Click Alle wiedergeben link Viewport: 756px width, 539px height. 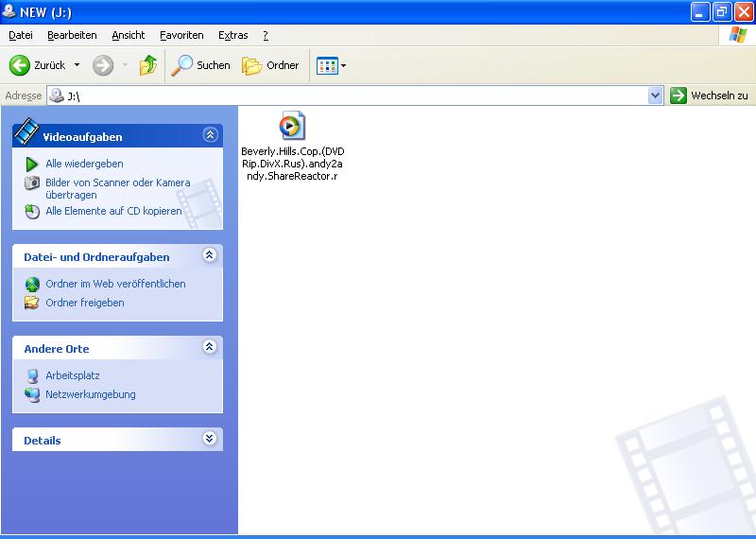tap(84, 164)
